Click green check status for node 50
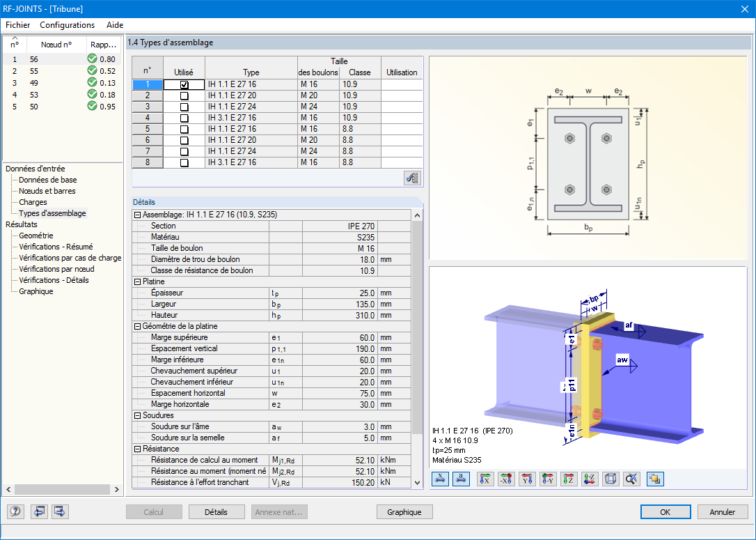The image size is (756, 540). click(92, 106)
